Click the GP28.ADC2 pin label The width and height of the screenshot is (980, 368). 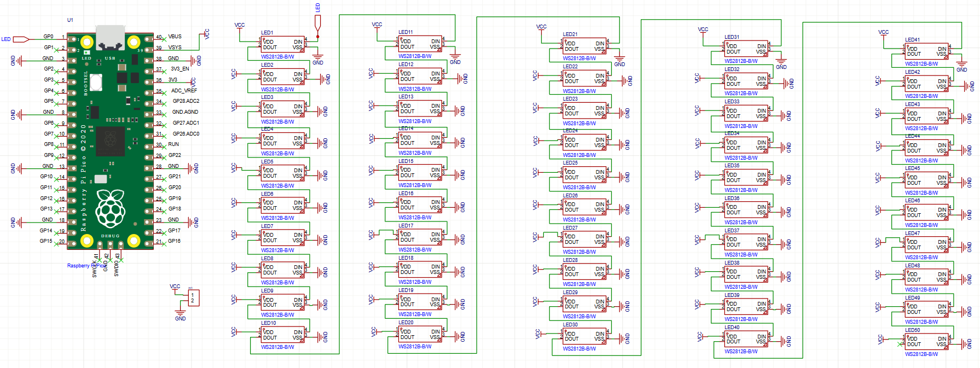[x=186, y=101]
